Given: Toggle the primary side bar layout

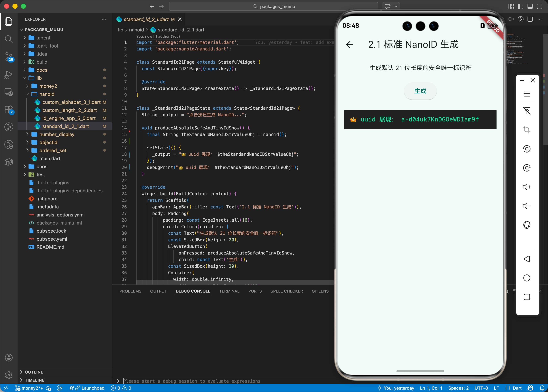Looking at the screenshot, I should tap(521, 7).
